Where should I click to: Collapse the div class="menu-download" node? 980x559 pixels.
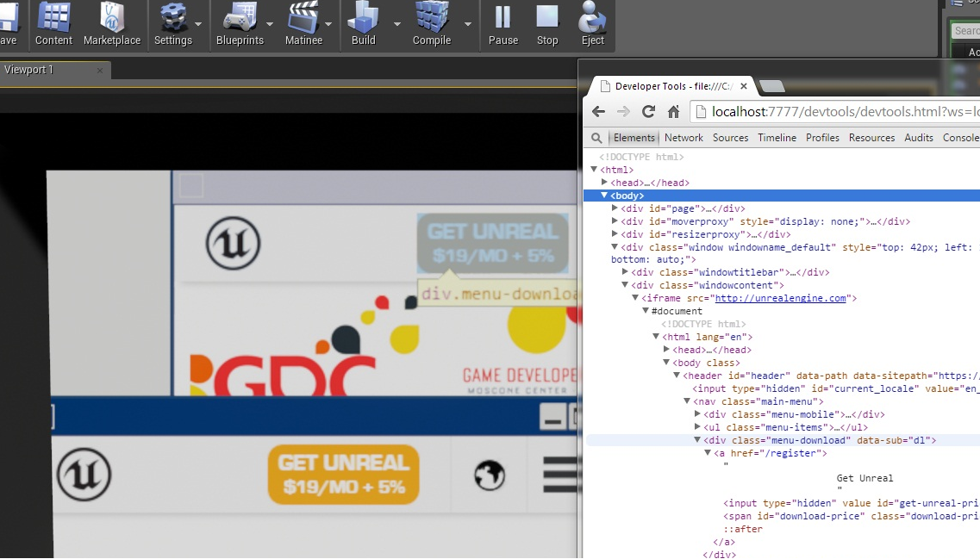[697, 440]
